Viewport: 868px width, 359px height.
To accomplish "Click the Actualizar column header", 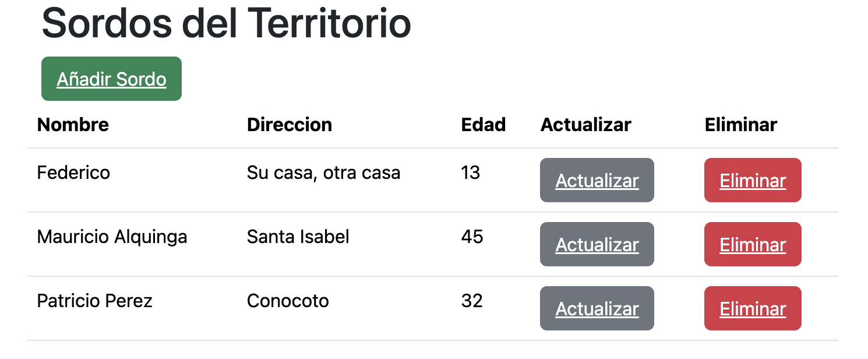I will [585, 125].
